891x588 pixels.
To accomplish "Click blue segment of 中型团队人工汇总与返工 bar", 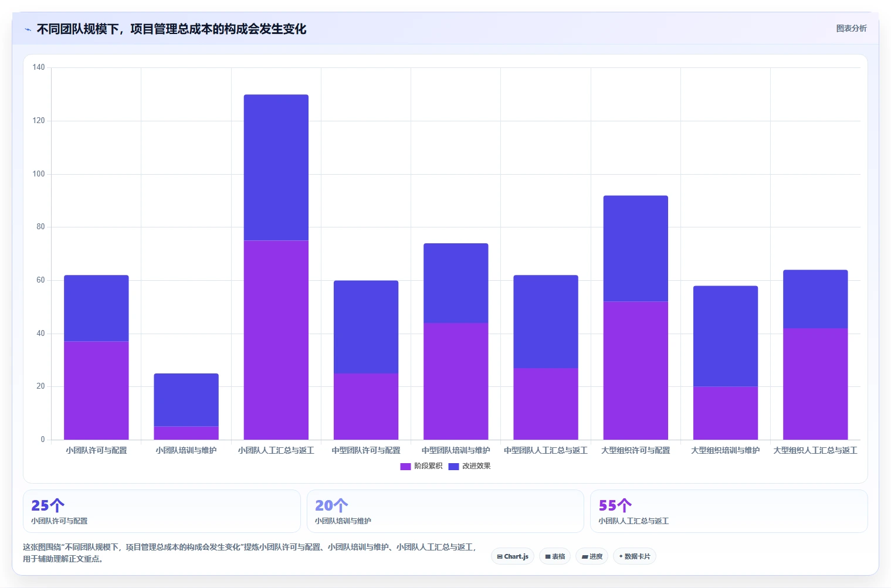I will [x=546, y=322].
